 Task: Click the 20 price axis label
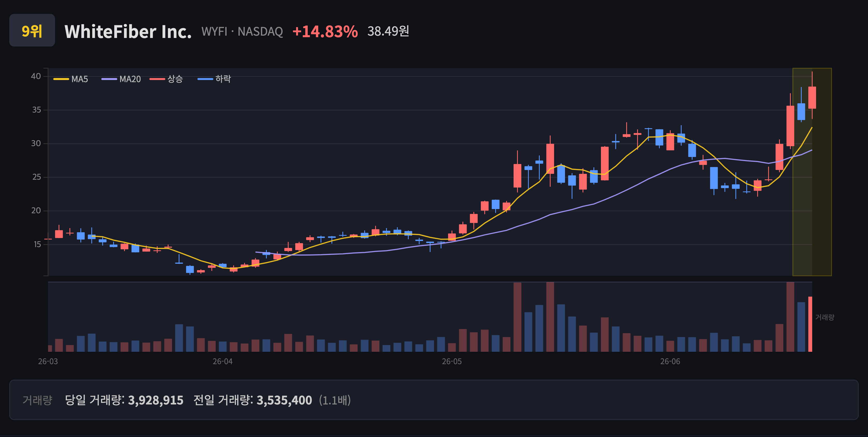36,210
